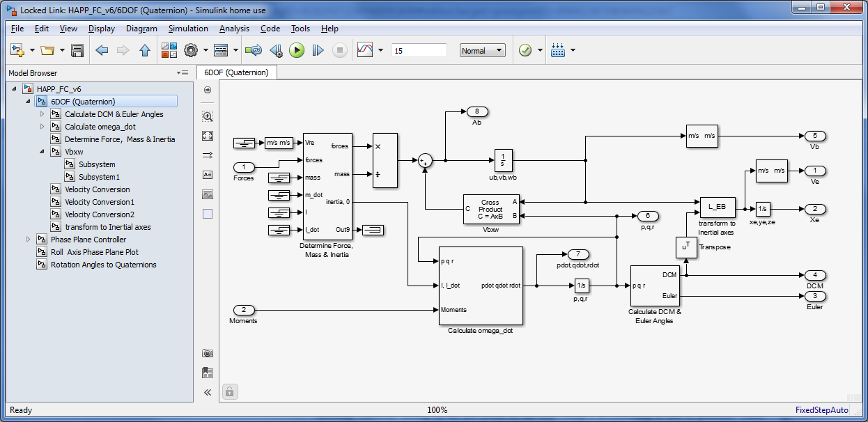Open the Configuration gear dropdown arrow
This screenshot has width=868, height=422.
206,50
